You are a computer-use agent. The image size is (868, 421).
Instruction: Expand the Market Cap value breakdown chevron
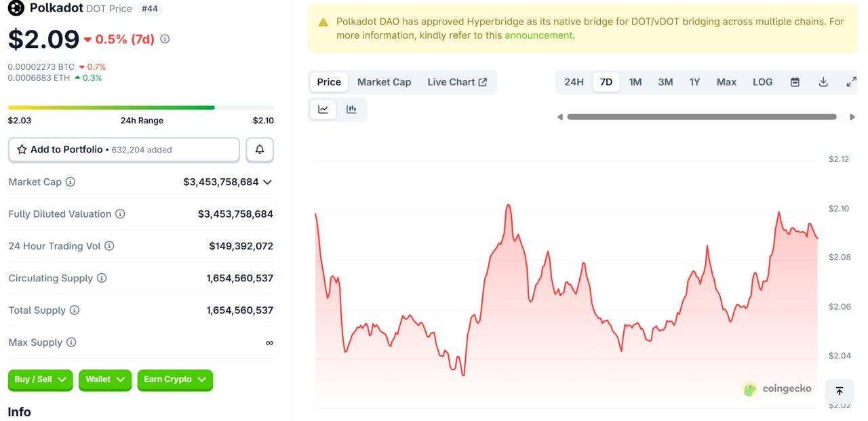(268, 182)
